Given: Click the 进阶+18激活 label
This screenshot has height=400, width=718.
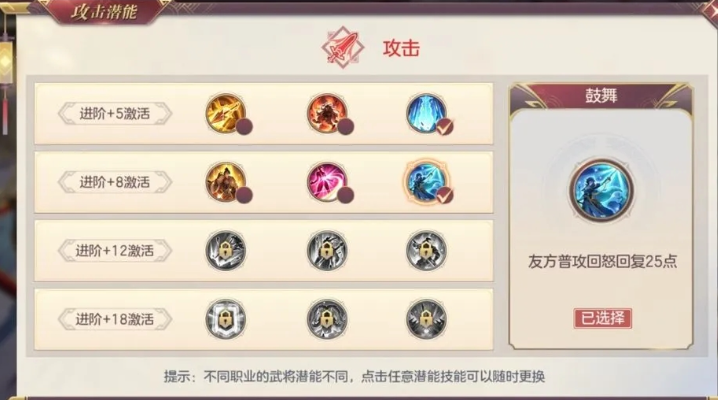Looking at the screenshot, I should coord(115,319).
